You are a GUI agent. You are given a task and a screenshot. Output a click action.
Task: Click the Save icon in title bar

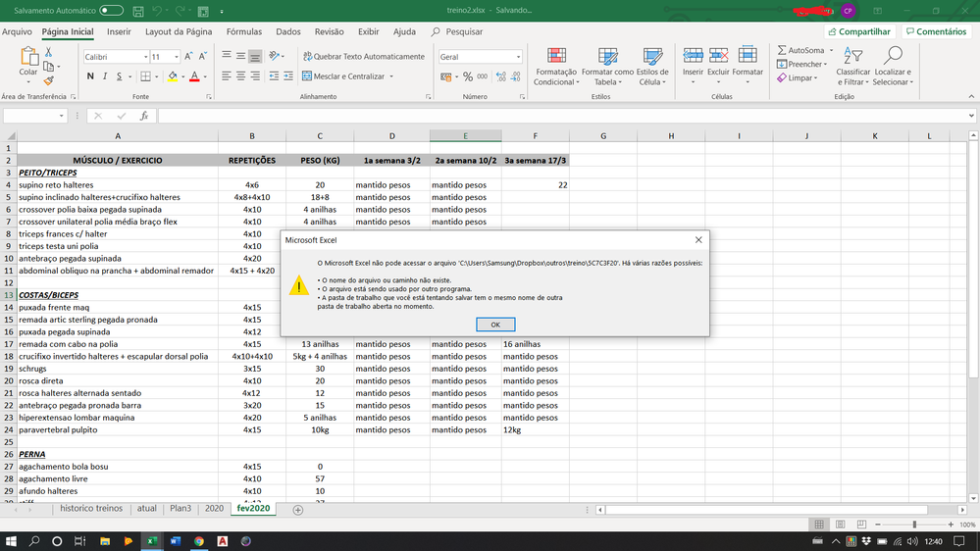(138, 11)
